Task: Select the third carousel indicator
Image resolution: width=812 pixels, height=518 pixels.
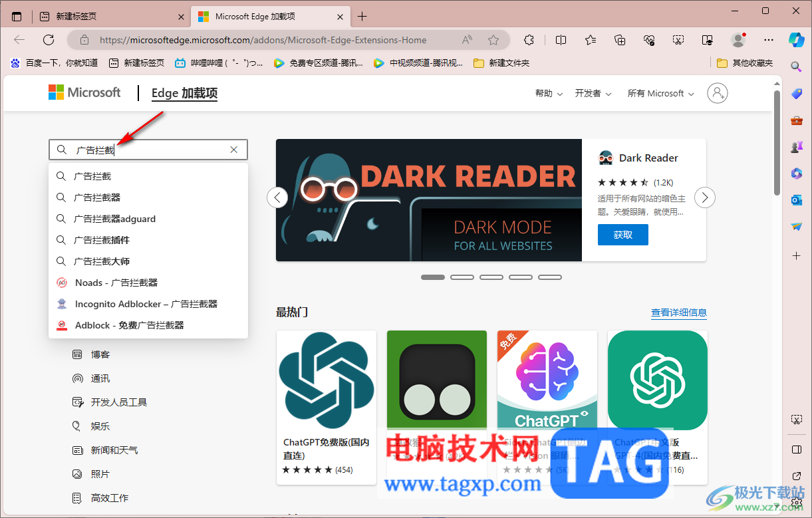Action: 491,277
